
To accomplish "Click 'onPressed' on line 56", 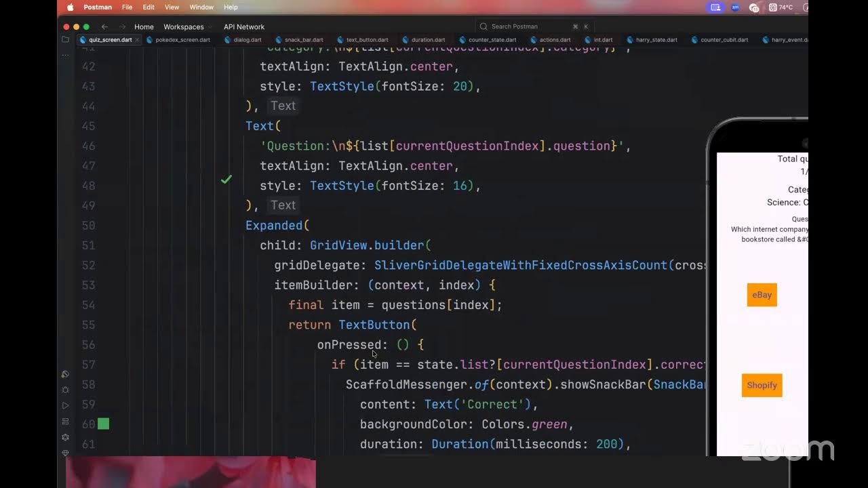I will pyautogui.click(x=349, y=345).
